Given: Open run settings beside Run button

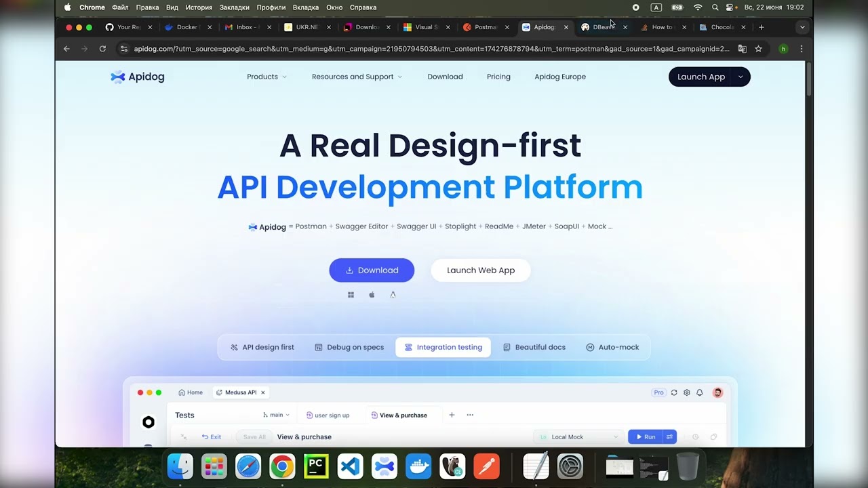Looking at the screenshot, I should (669, 437).
